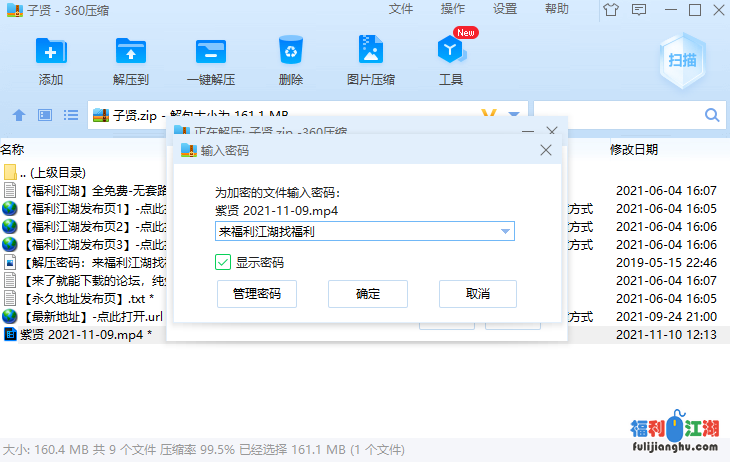The width and height of the screenshot is (730, 462).
Task: Click the 添加 (Add) toolbar icon
Action: (51, 51)
